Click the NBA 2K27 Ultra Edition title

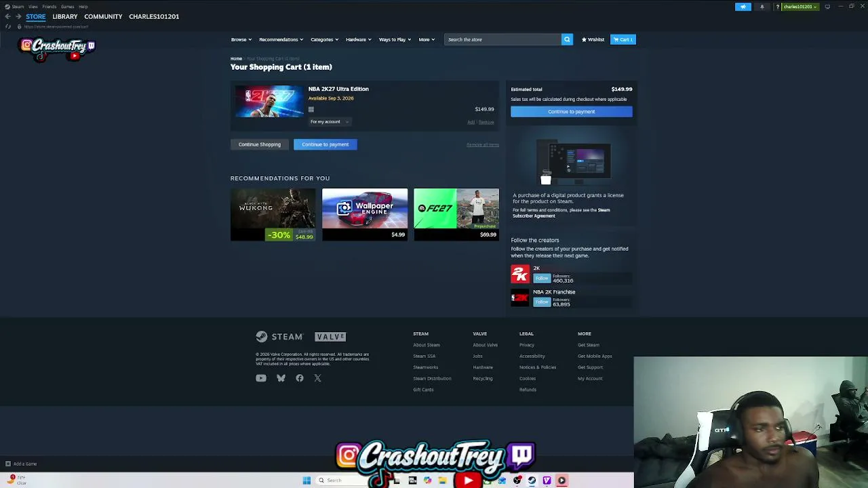338,89
